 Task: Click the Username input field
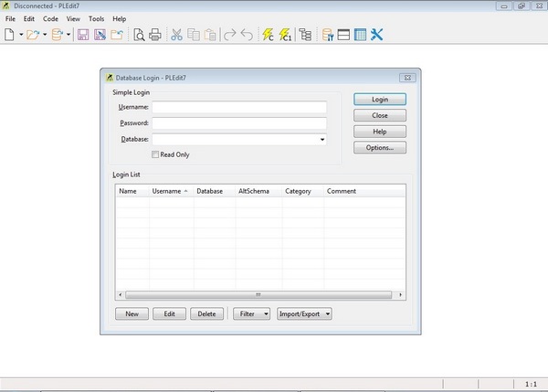239,107
